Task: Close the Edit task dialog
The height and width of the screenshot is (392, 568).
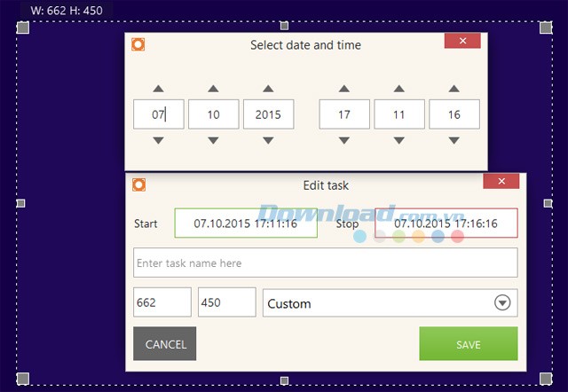Action: pos(501,181)
